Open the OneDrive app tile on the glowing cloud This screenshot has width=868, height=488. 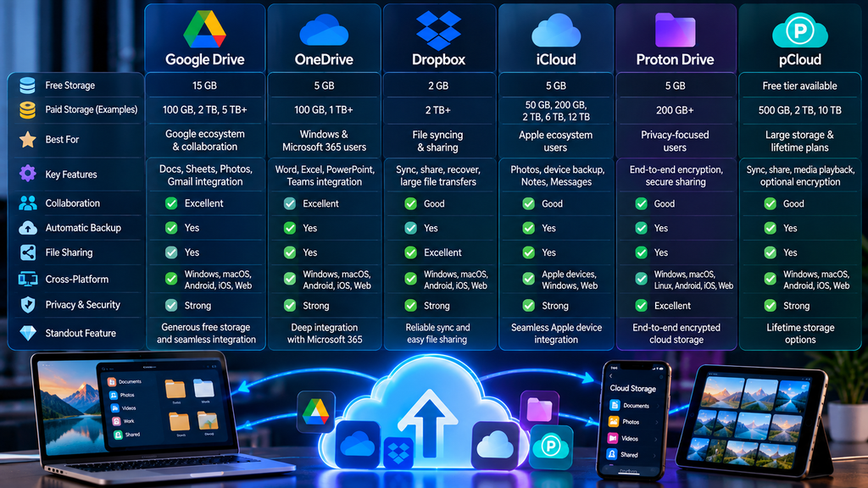point(358,444)
